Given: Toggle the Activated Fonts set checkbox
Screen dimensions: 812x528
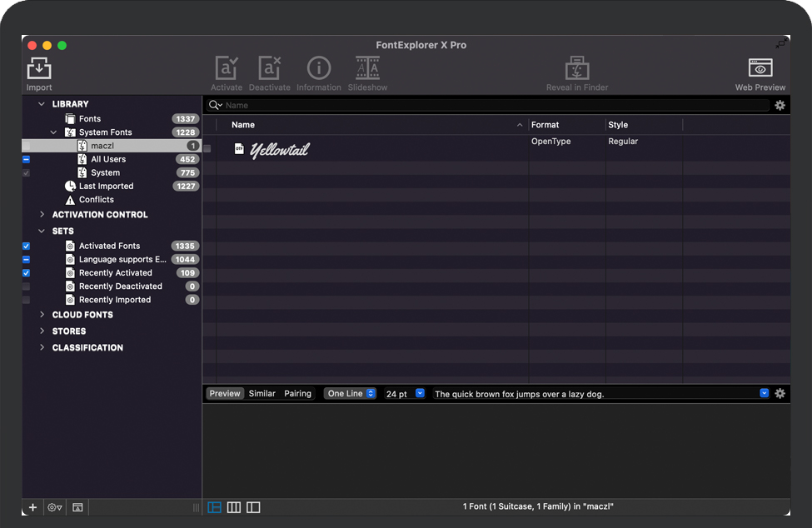Looking at the screenshot, I should 26,247.
